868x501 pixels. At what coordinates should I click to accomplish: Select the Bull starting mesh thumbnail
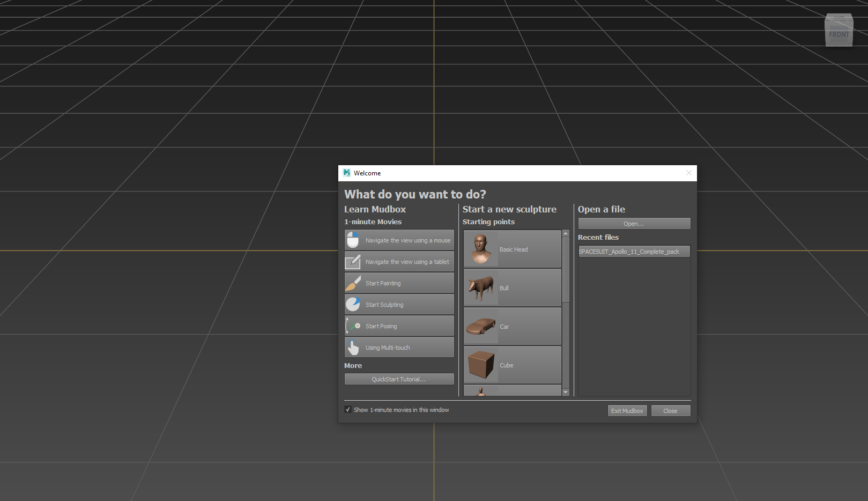click(x=481, y=288)
